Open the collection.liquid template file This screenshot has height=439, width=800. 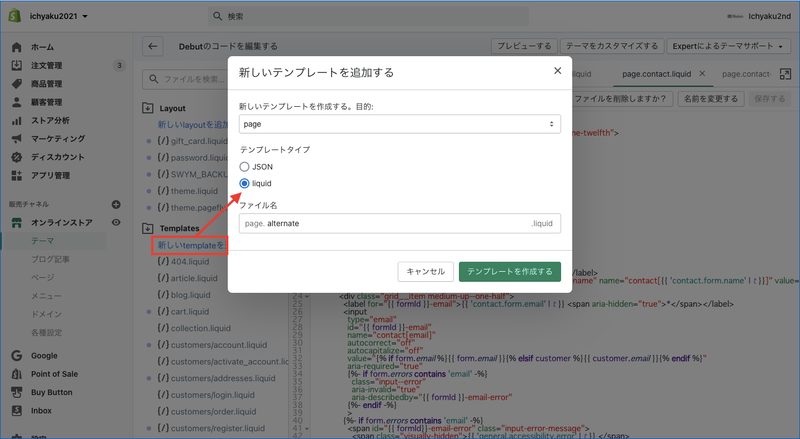click(194, 328)
